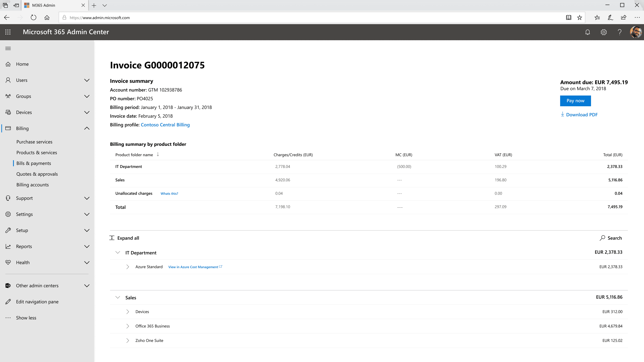The height and width of the screenshot is (362, 644).
Task: Go to Home in navigation
Action: click(22, 64)
